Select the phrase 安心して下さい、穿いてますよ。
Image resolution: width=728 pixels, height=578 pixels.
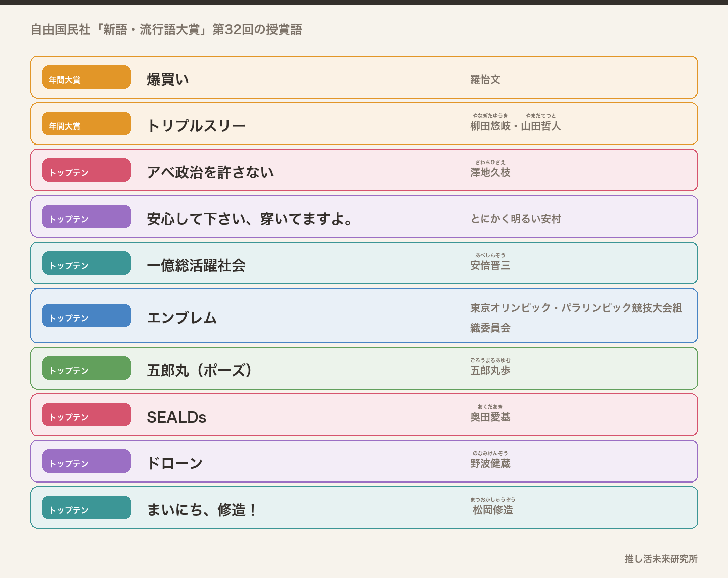point(250,219)
